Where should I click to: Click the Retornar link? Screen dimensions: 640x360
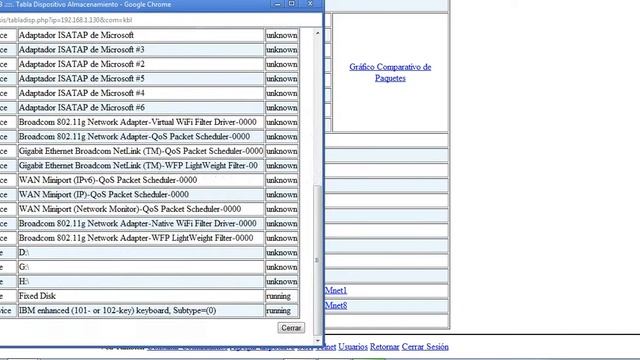coord(384,347)
